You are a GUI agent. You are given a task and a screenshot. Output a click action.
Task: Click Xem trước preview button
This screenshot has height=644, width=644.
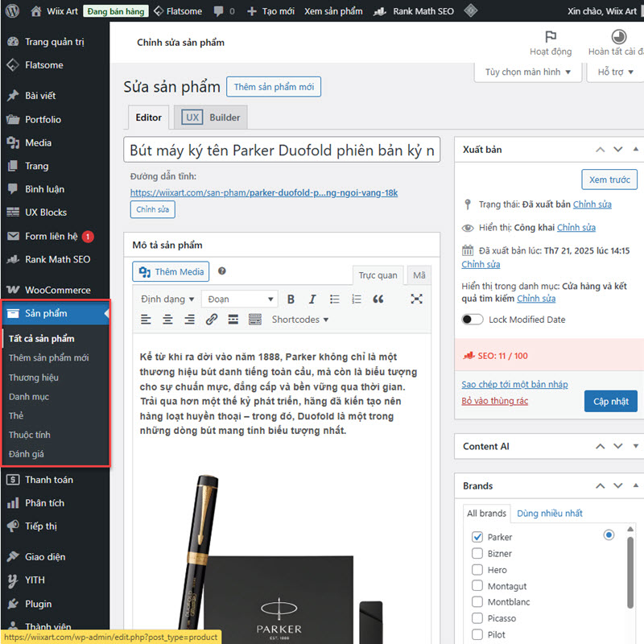tap(609, 180)
